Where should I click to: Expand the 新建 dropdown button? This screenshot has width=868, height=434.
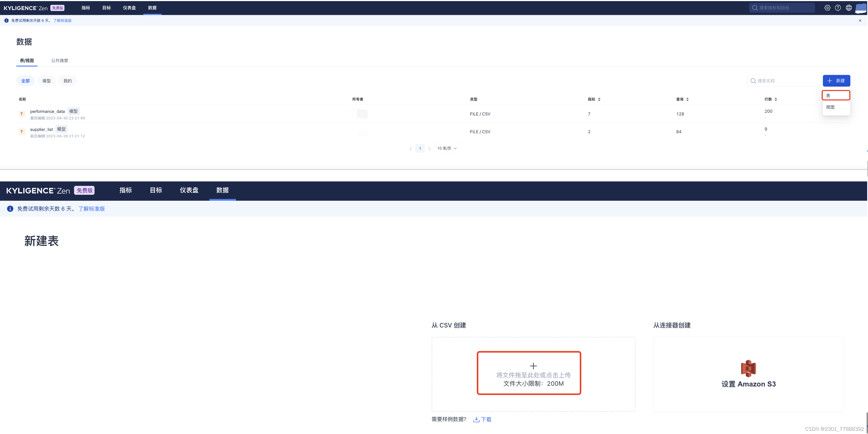coord(837,80)
